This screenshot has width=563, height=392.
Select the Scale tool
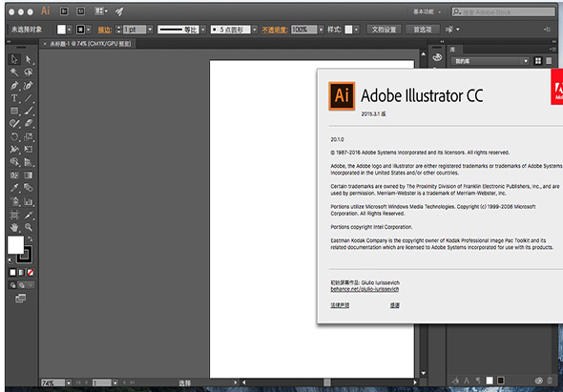click(29, 136)
